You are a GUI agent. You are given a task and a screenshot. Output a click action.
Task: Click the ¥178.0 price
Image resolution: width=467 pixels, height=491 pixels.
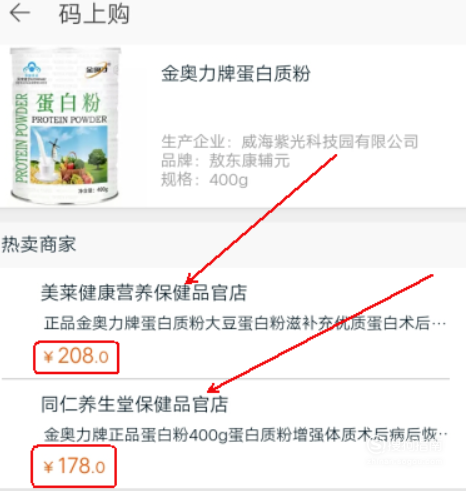point(74,466)
